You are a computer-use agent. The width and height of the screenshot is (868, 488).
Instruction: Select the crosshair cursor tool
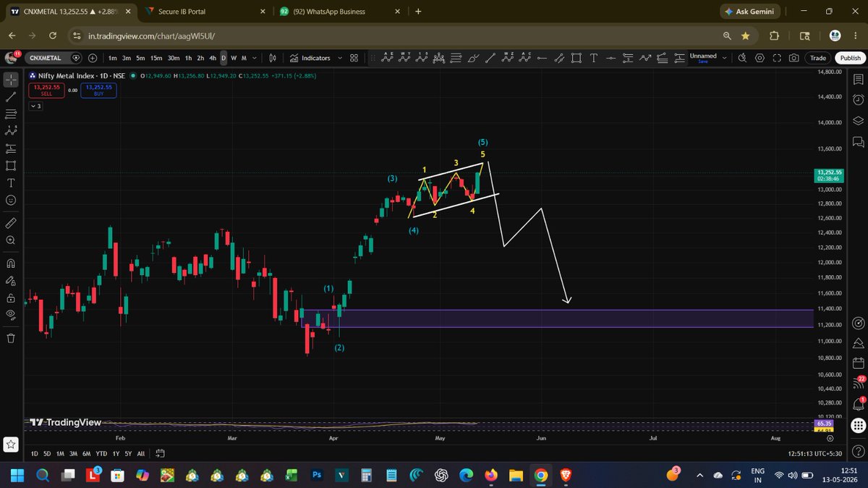pyautogui.click(x=11, y=79)
